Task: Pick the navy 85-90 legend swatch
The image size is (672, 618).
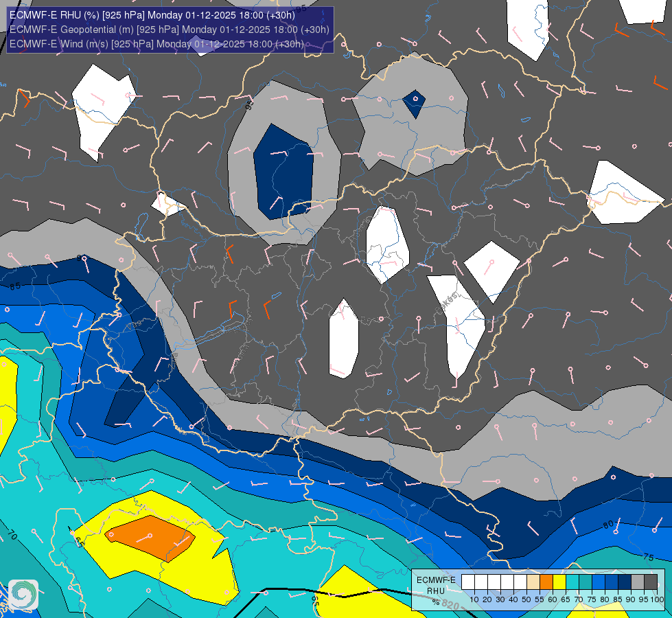Action: click(x=625, y=582)
